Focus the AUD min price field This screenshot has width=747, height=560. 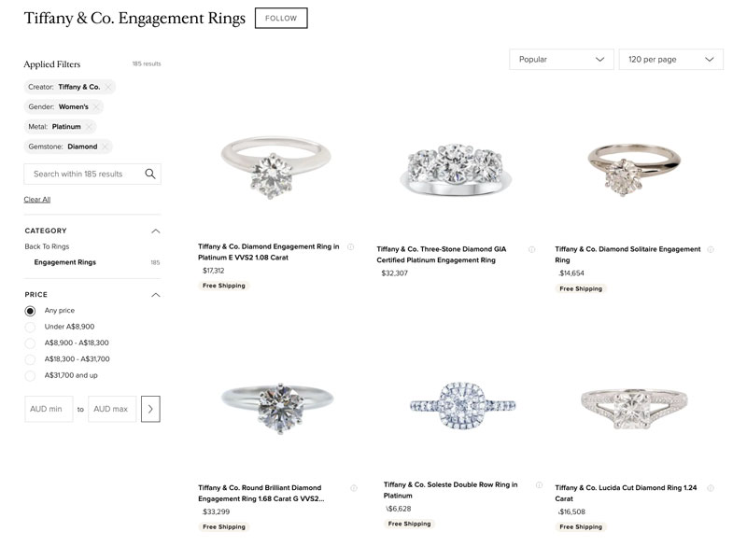point(49,409)
